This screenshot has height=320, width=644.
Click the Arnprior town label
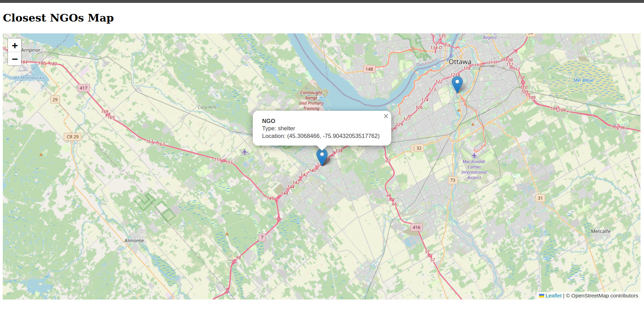[x=31, y=50]
